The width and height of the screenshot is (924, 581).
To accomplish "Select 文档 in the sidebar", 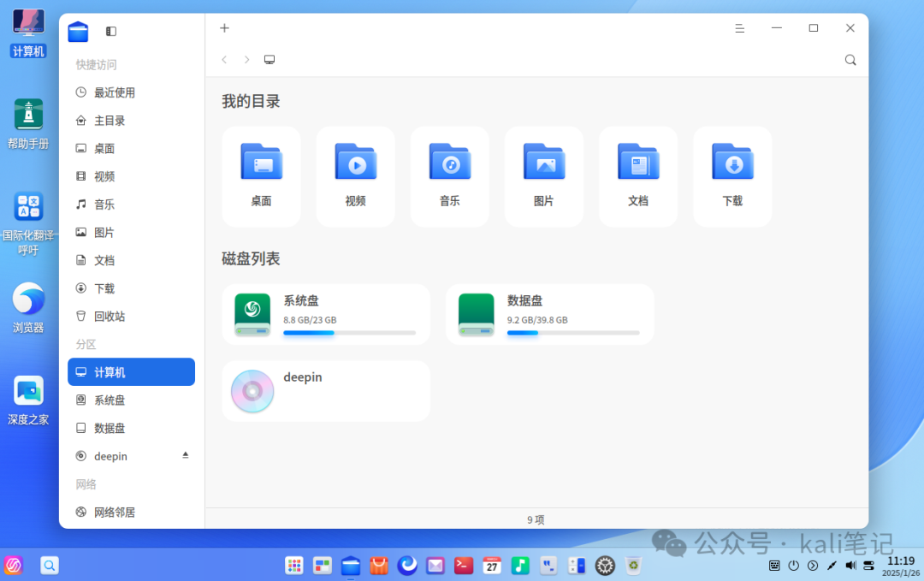I will tap(132, 260).
